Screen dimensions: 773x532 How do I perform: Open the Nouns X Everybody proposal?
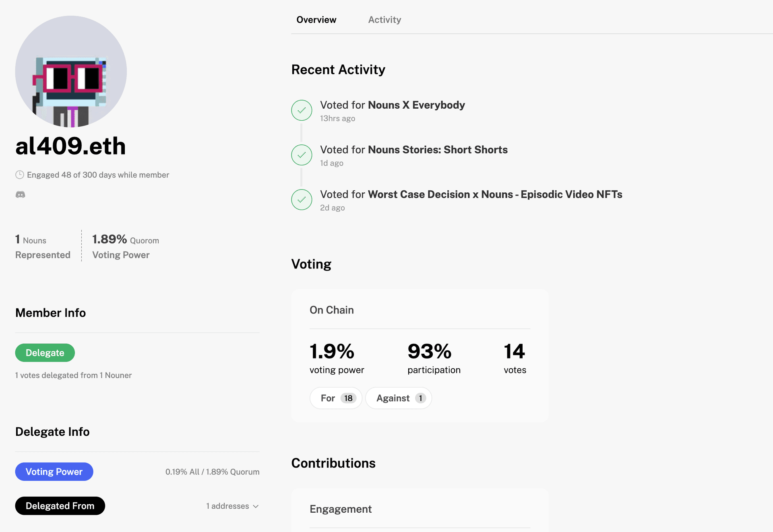[x=416, y=105]
